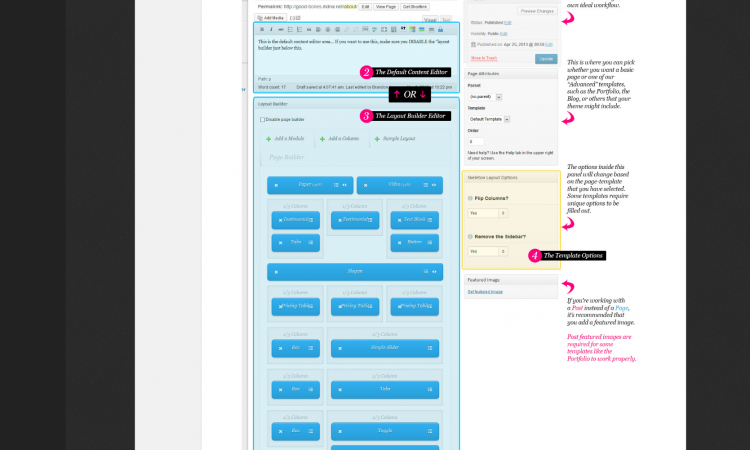Switch to the Visual editor tab

point(430,18)
